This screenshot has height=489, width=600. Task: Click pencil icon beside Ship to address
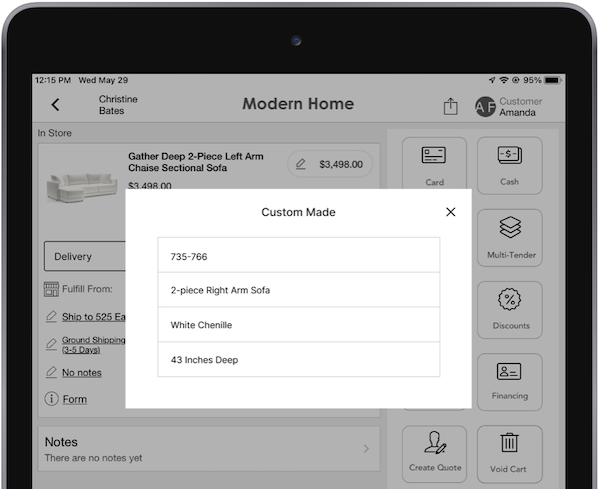[x=51, y=316]
